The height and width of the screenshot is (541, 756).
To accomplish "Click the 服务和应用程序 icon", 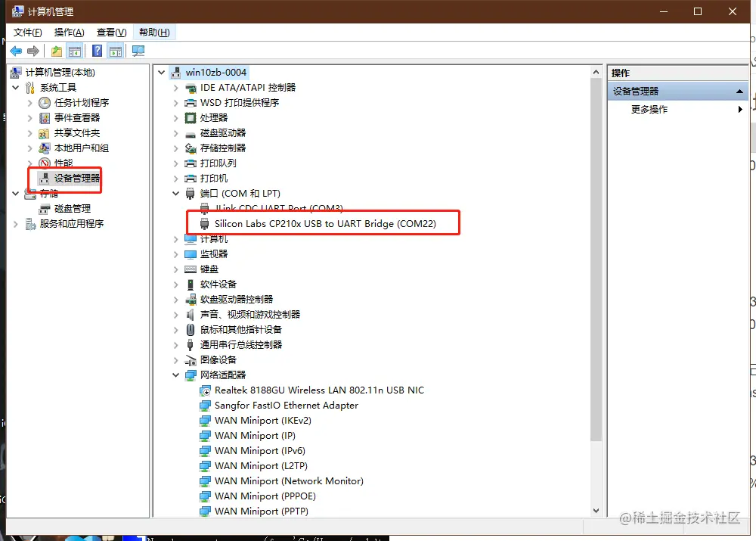I will 30,224.
